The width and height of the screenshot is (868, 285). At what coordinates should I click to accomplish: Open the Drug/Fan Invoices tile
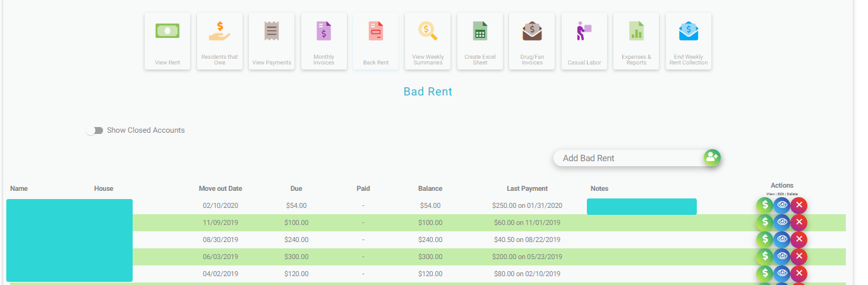tap(532, 41)
